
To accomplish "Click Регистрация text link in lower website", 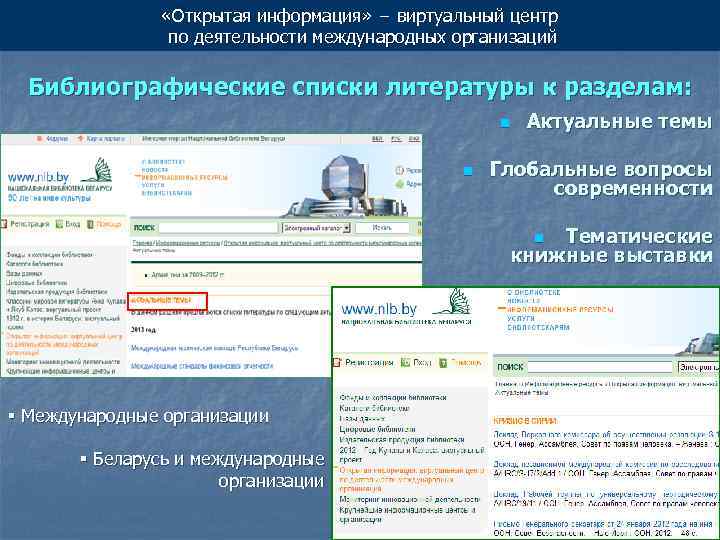I will 369,363.
